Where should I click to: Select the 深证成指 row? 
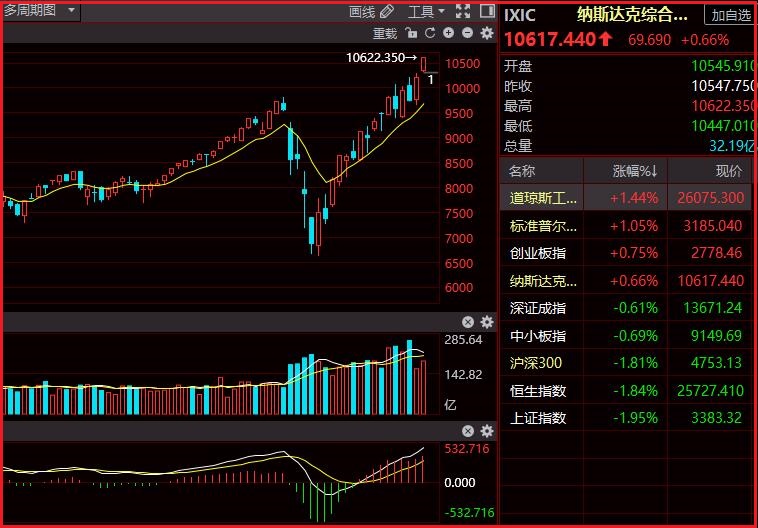(x=626, y=308)
